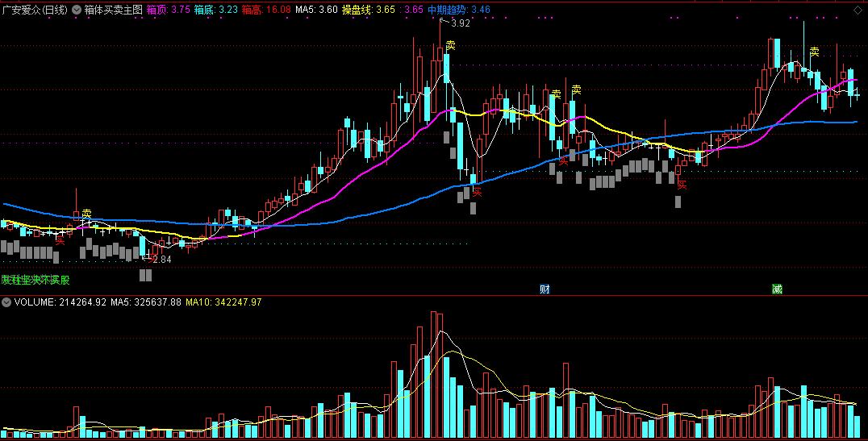Click the MA5: 325637.88 volume label
The height and width of the screenshot is (441, 868).
146,302
